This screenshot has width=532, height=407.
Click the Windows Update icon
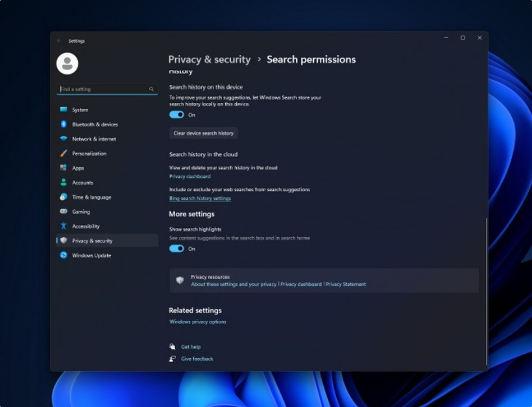pyautogui.click(x=64, y=255)
